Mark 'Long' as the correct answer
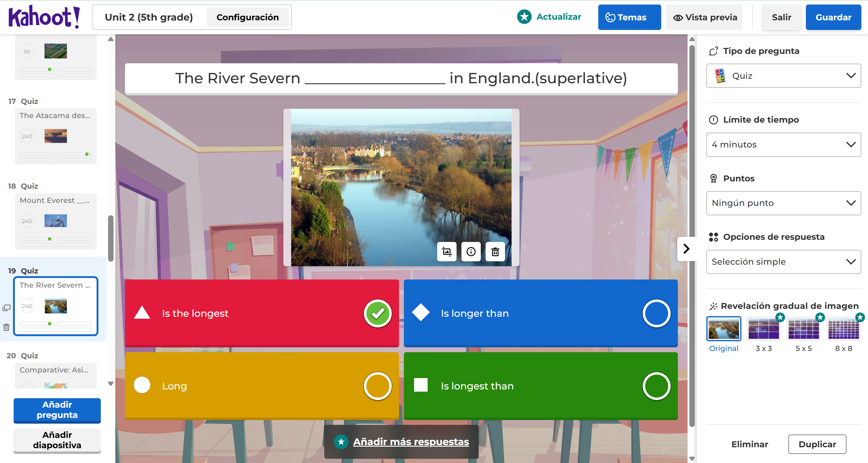Viewport: 868px width, 463px height. click(377, 386)
